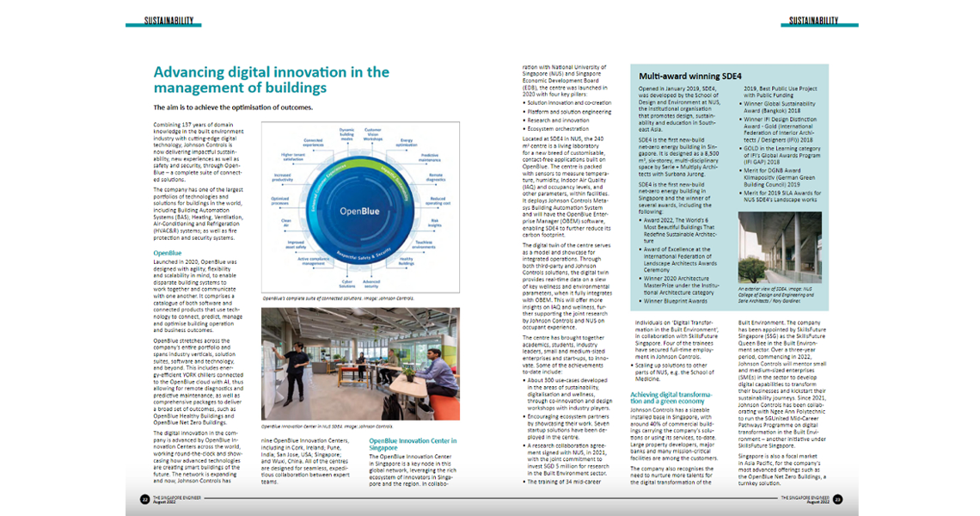Screen dimensions: 980x516
Task: Click 'Cyber Solutions' label in diagram
Action: 346,282
